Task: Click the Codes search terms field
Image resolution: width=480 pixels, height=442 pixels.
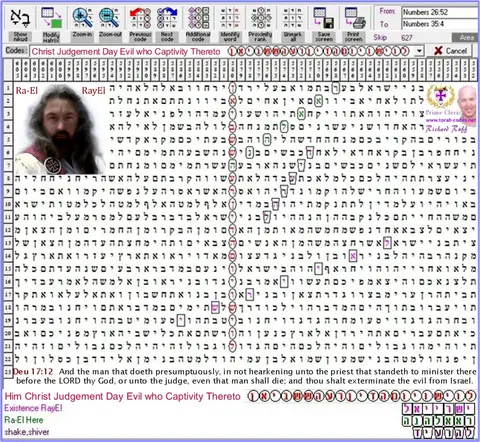Action: tap(222, 51)
